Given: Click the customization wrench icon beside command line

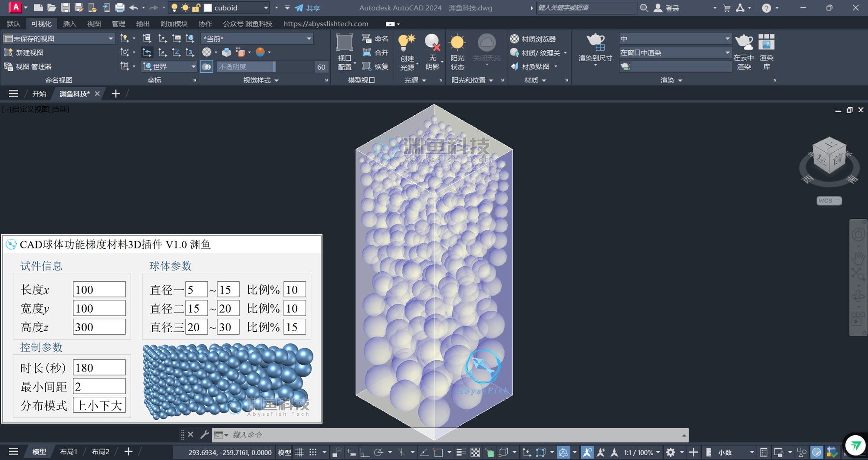Looking at the screenshot, I should pyautogui.click(x=204, y=434).
